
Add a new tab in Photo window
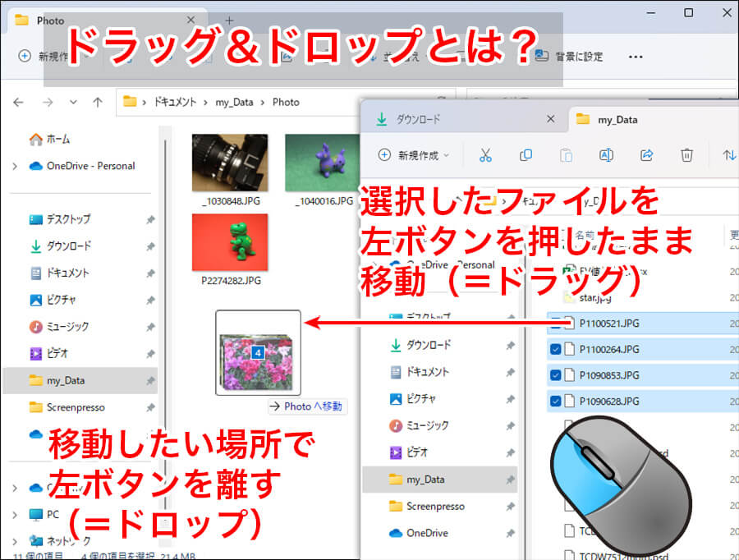point(229,21)
